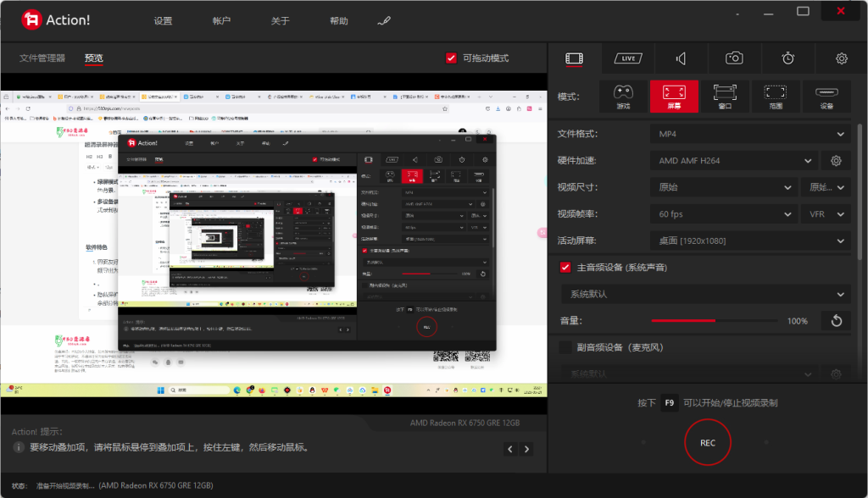Switch to the 窗口 (window) capture mode
868x498 pixels.
[x=725, y=96]
